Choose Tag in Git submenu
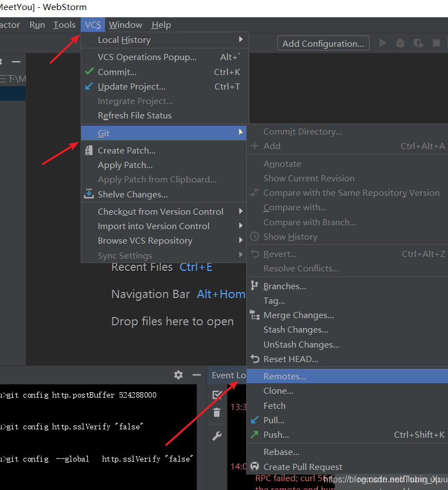 pyautogui.click(x=347, y=301)
